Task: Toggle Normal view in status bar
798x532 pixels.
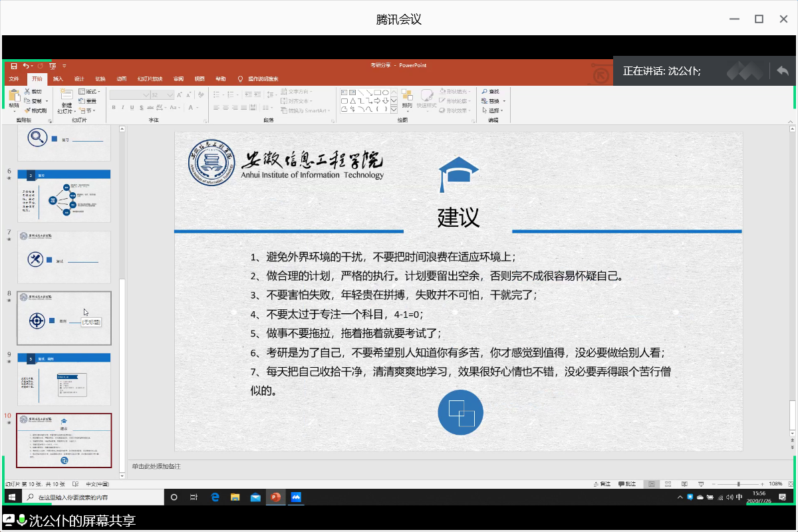Action: [x=652, y=483]
